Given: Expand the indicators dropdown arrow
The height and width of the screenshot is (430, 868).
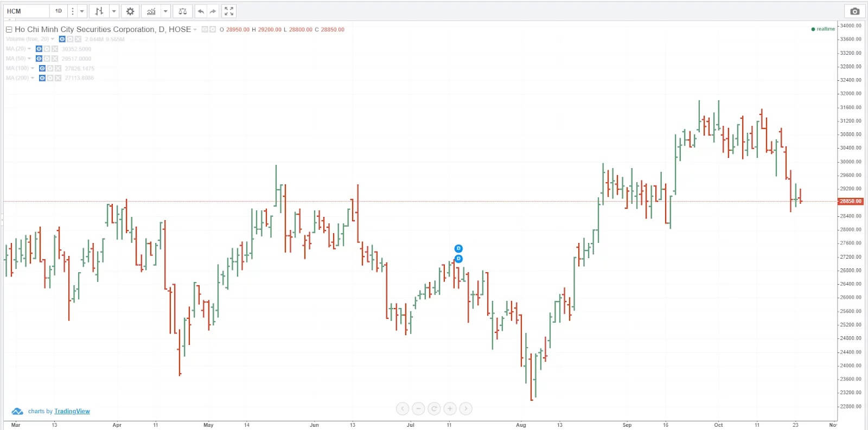Looking at the screenshot, I should tap(165, 11).
